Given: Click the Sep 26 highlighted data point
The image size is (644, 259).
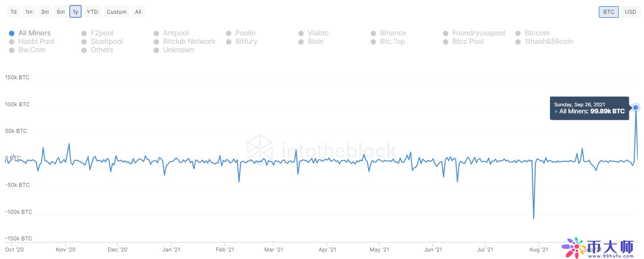Looking at the screenshot, I should click(x=636, y=108).
